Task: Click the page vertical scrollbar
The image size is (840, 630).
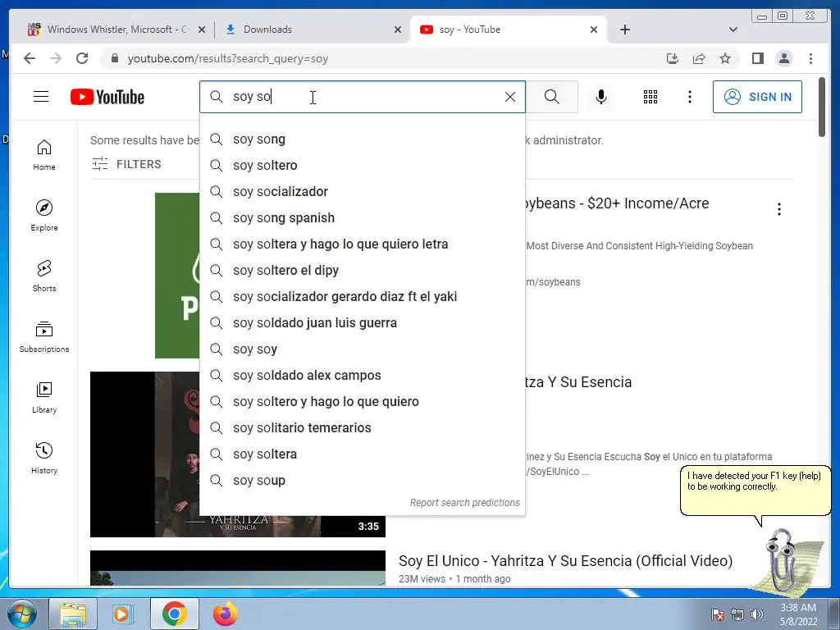Action: tap(822, 107)
